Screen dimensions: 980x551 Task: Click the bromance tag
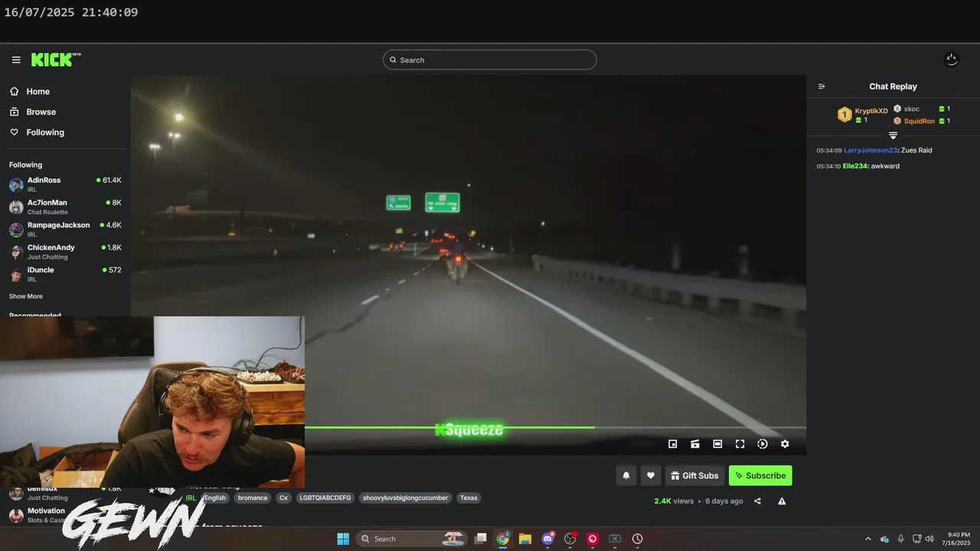(253, 497)
